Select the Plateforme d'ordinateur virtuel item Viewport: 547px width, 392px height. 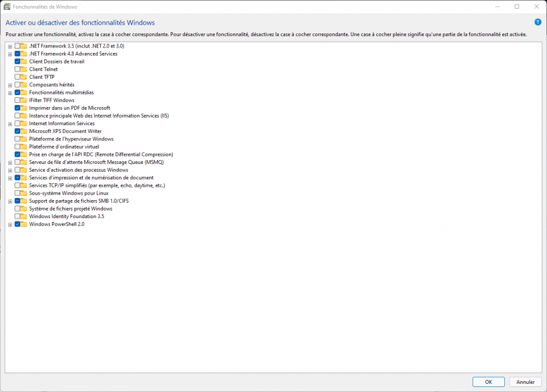[x=63, y=147]
